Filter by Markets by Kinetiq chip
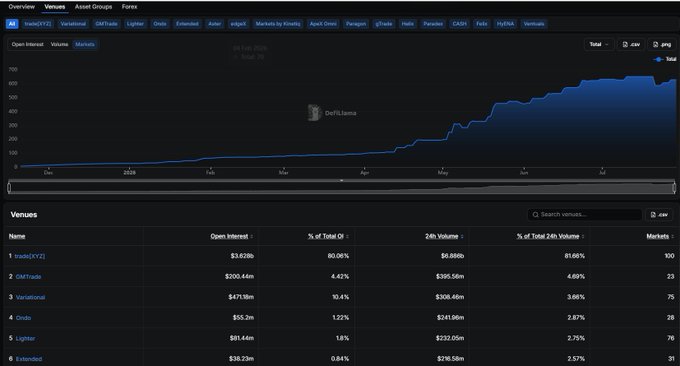The height and width of the screenshot is (366, 680). [x=278, y=24]
